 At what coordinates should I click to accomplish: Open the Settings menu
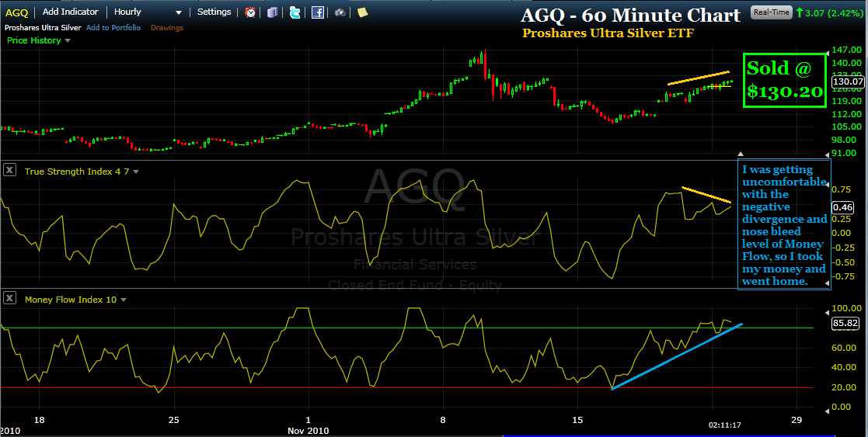tap(214, 12)
